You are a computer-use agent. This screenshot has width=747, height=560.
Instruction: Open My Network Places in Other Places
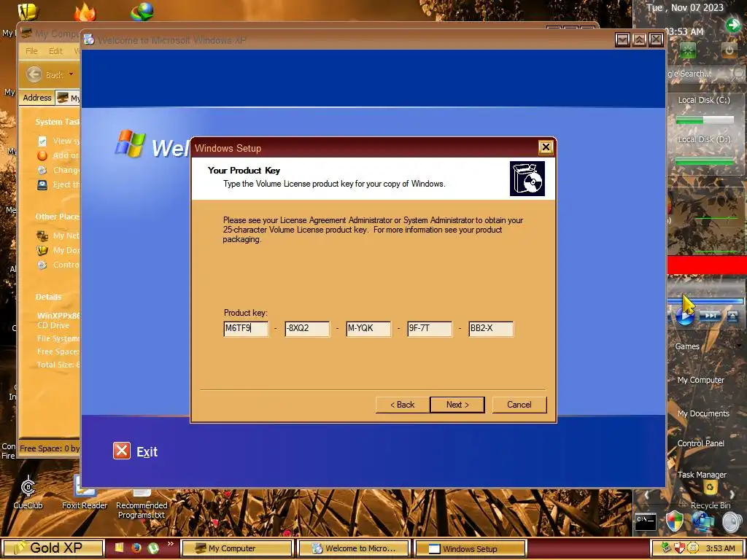[x=58, y=236]
